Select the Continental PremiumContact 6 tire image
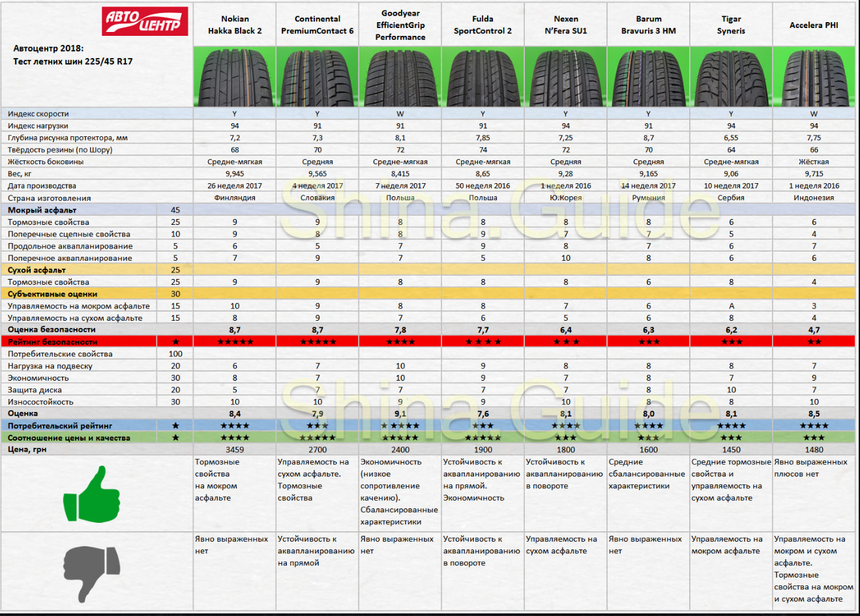 pyautogui.click(x=318, y=76)
